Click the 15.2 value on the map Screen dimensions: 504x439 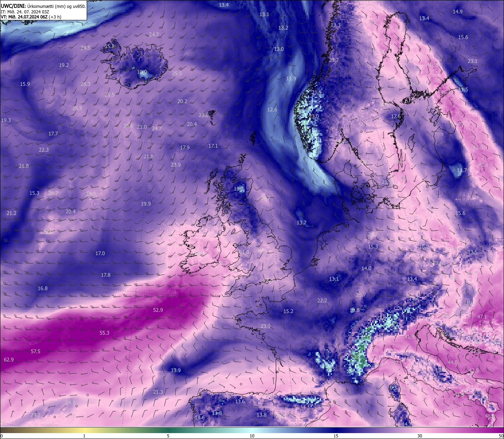pyautogui.click(x=288, y=311)
